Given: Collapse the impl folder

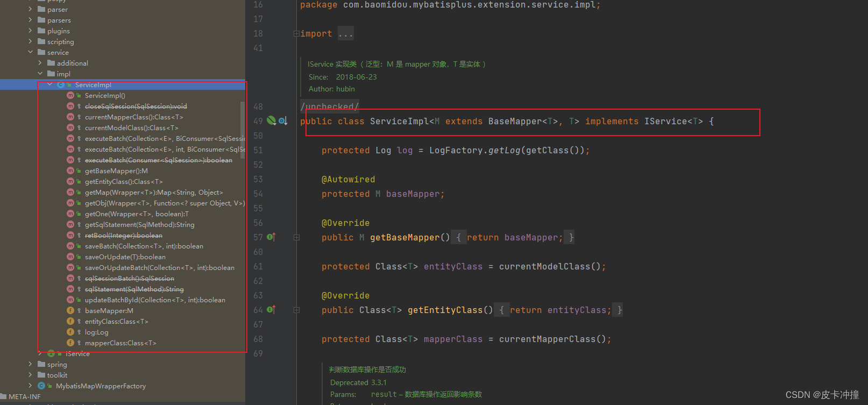Looking at the screenshot, I should (40, 74).
